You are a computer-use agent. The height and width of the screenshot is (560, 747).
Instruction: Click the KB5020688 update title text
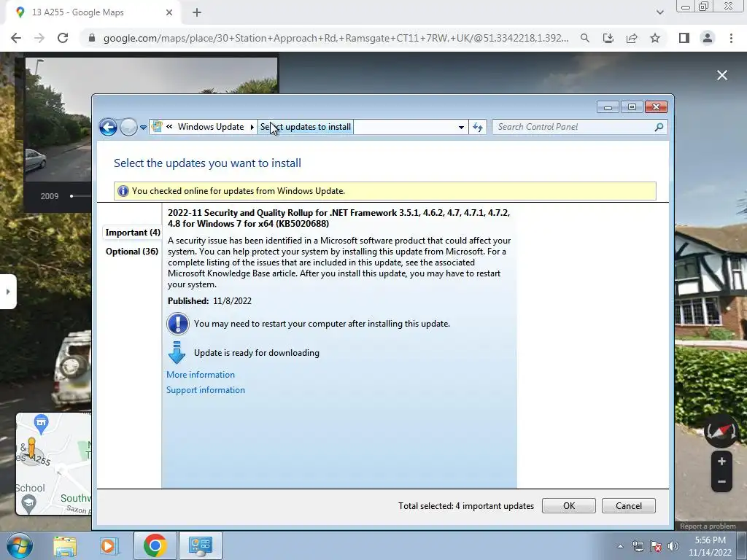click(338, 218)
